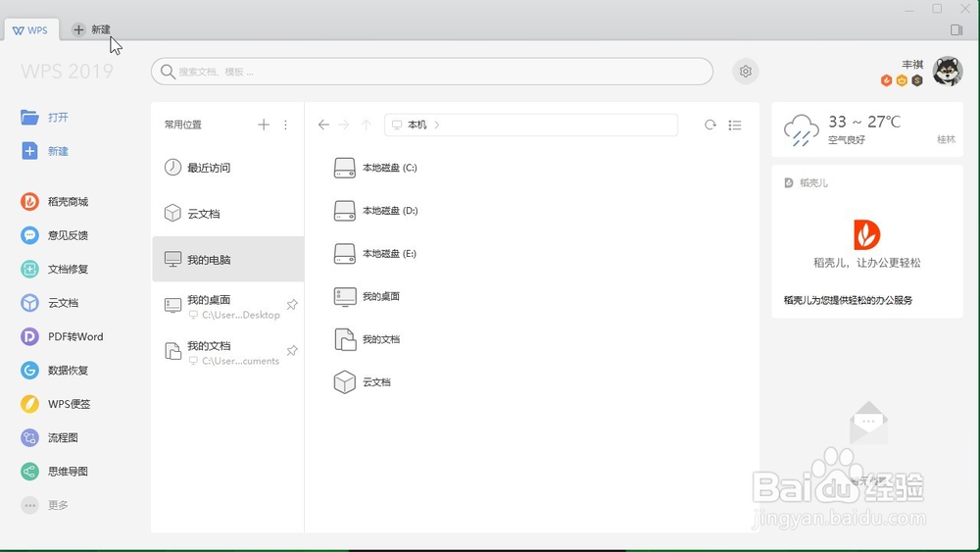Click 本机 in the path bar
980x552 pixels.
[x=416, y=125]
